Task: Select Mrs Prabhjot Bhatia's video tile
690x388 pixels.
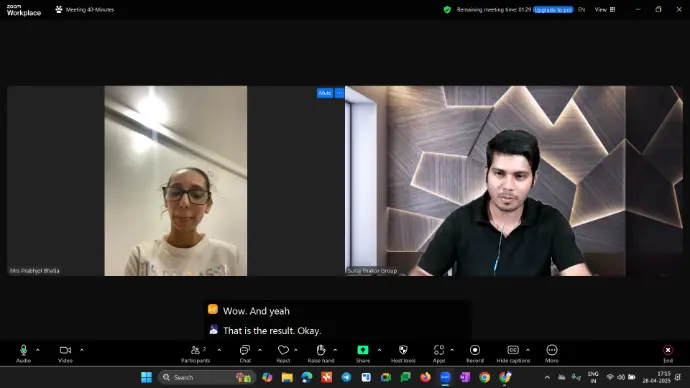Action: [x=176, y=181]
